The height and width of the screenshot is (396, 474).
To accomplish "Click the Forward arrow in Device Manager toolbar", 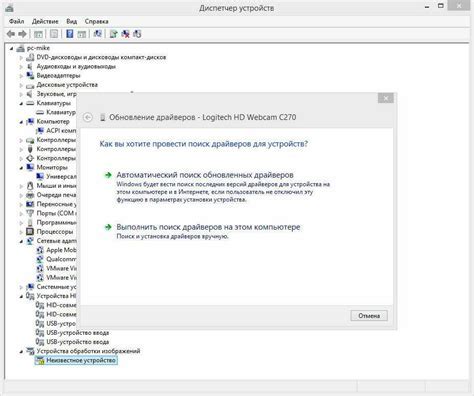I will 22,34.
